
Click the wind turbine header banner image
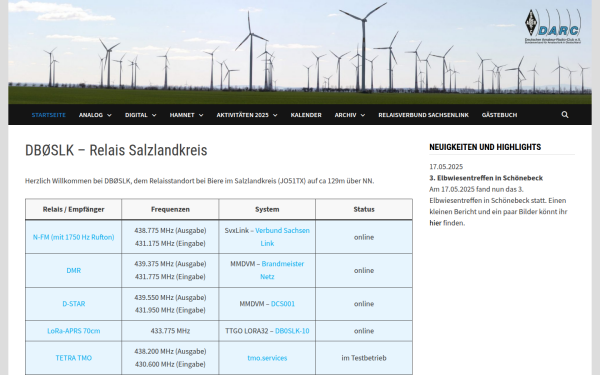pyautogui.click(x=300, y=52)
